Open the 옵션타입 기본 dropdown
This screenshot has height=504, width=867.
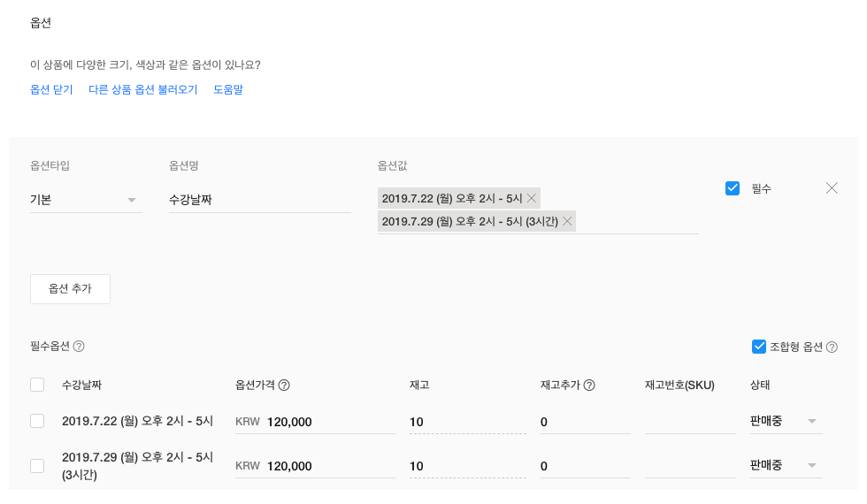click(x=85, y=200)
